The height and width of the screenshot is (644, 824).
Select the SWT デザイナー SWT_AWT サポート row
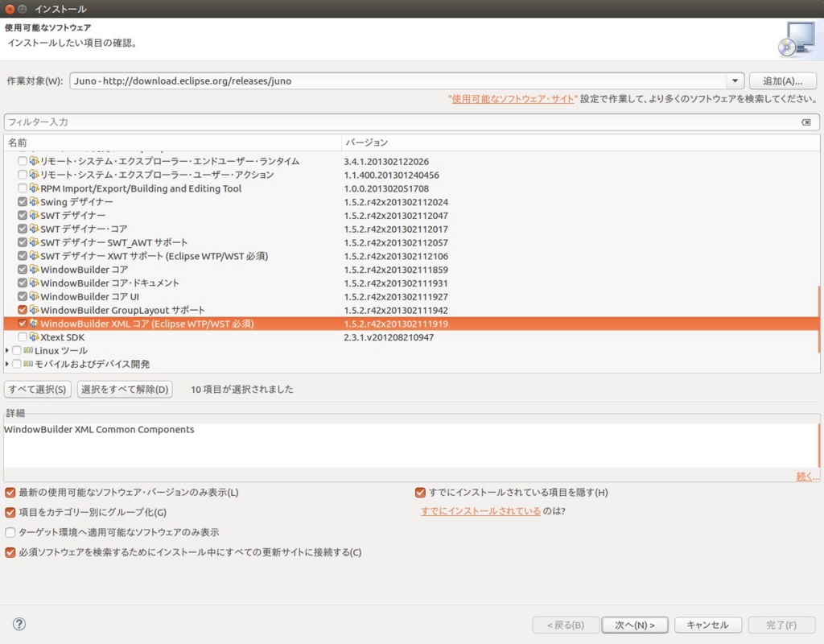coord(411,242)
